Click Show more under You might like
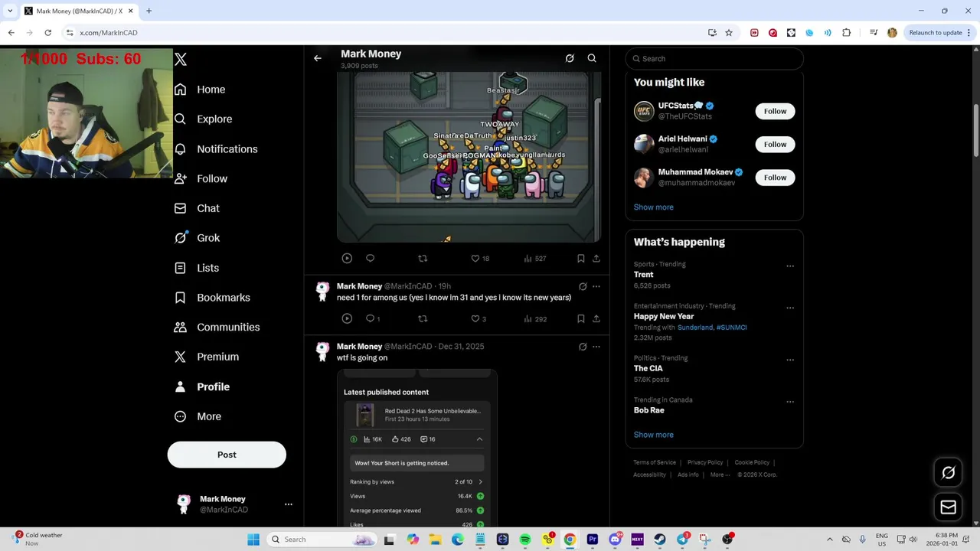Screen dimensions: 980x551 (653, 207)
